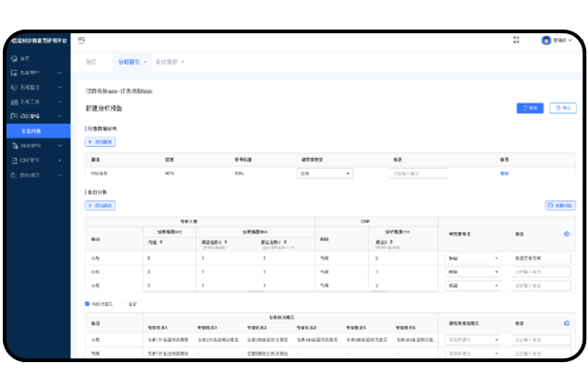This screenshot has height=388, width=588.
Task: Click the 新建分析报告 heading
Action: point(104,108)
